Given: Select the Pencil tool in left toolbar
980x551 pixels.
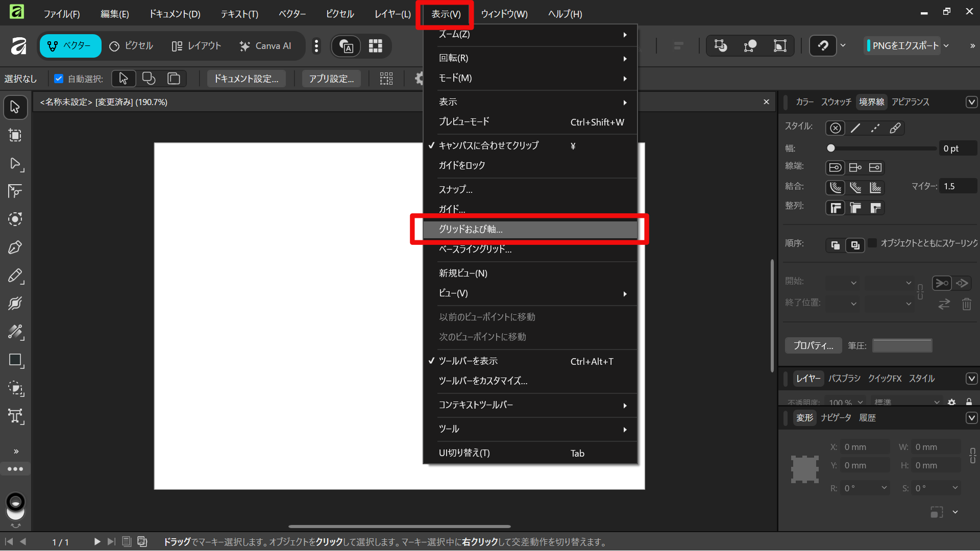Looking at the screenshot, I should pyautogui.click(x=15, y=276).
